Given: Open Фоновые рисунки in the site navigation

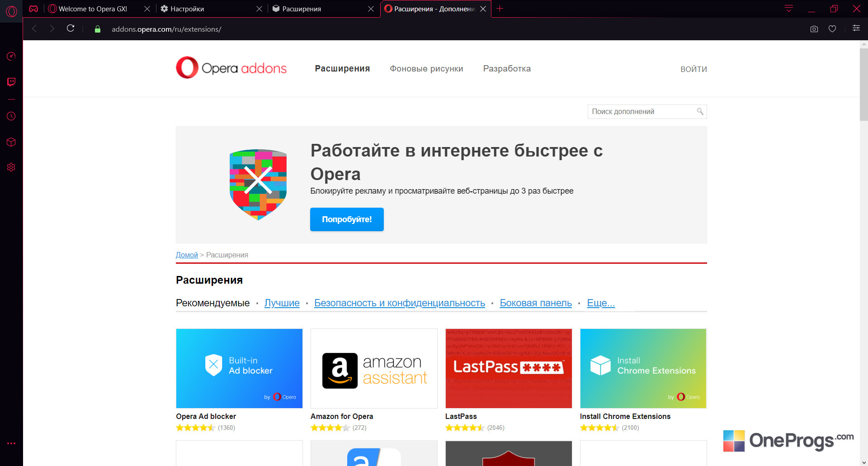Looking at the screenshot, I should (x=426, y=69).
